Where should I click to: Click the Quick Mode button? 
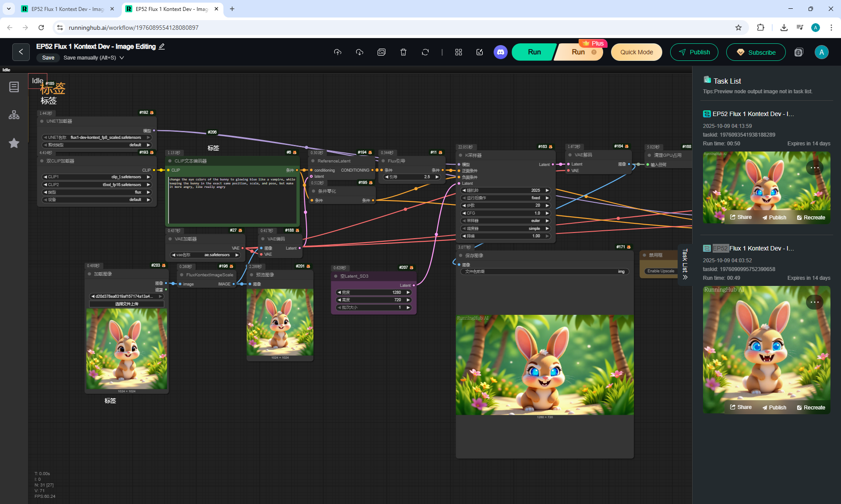(x=636, y=52)
